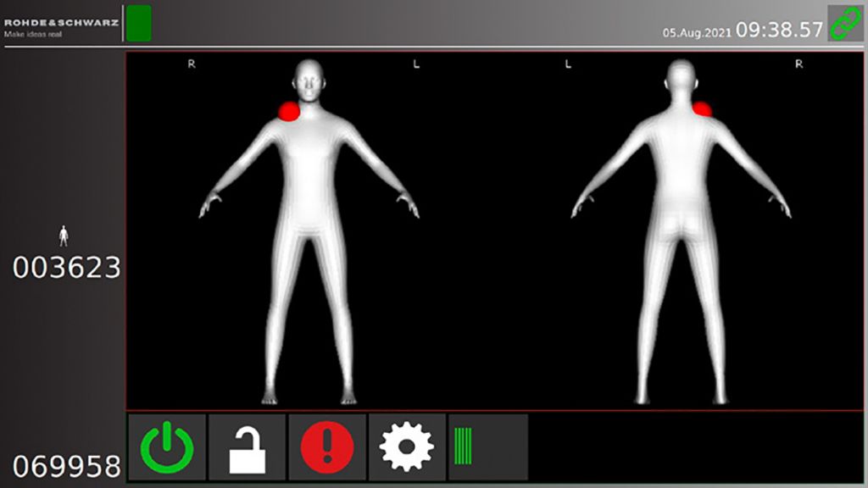
Task: Click the open padlock unlock icon
Action: (x=248, y=447)
